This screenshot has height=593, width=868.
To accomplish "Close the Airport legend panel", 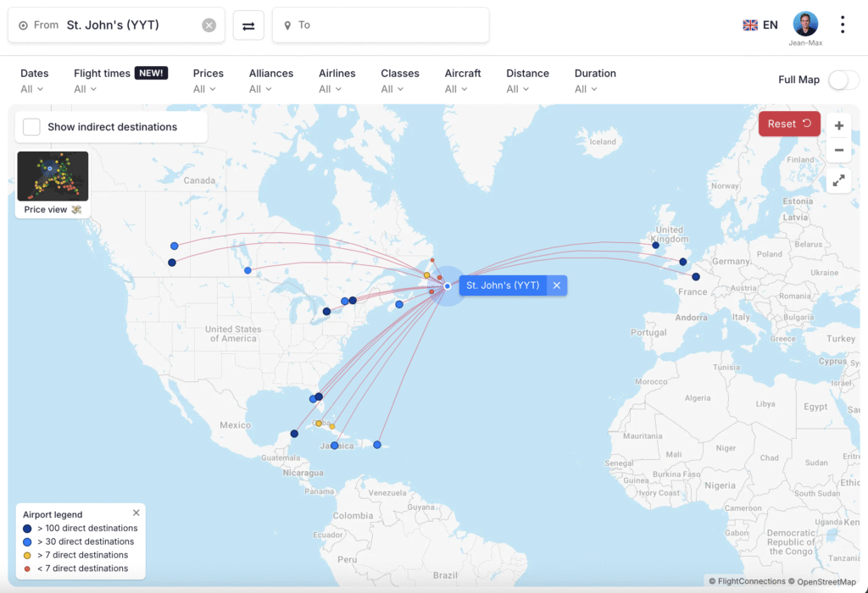I will pos(136,513).
